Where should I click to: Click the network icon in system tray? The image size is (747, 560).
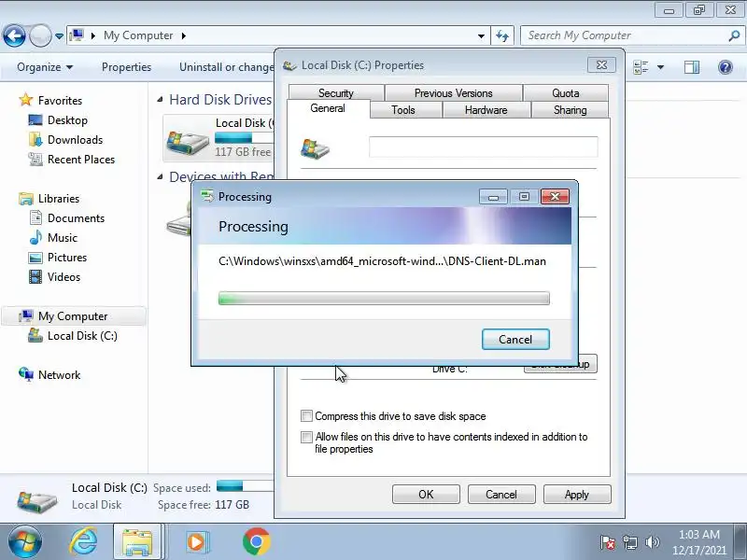pyautogui.click(x=630, y=542)
